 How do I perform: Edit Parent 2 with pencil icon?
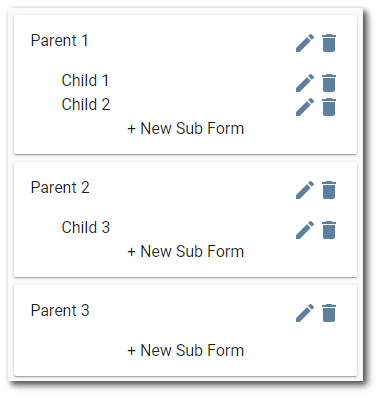coord(305,190)
